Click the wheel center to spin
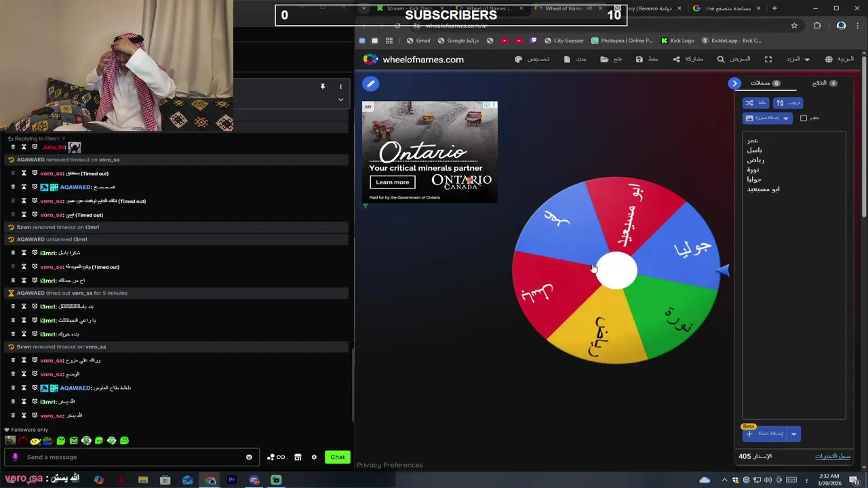 click(616, 270)
